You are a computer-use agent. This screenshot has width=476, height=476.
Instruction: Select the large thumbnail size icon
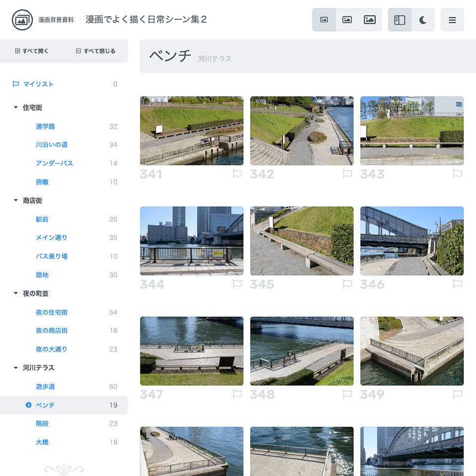[369, 19]
